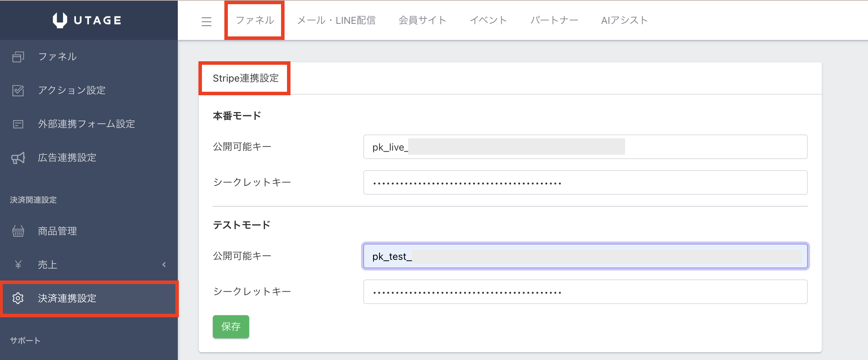Click the funnel icon in the sidebar

click(x=18, y=57)
